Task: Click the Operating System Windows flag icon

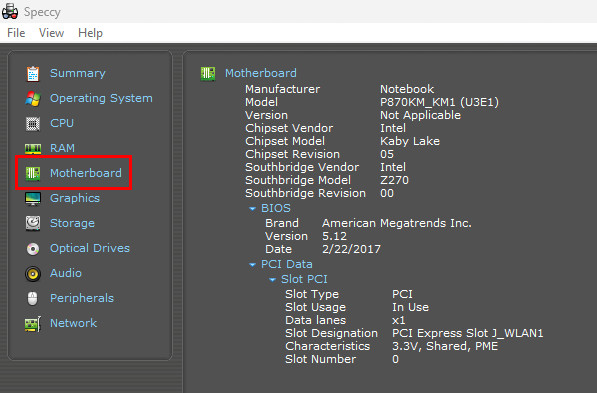Action: (33, 99)
